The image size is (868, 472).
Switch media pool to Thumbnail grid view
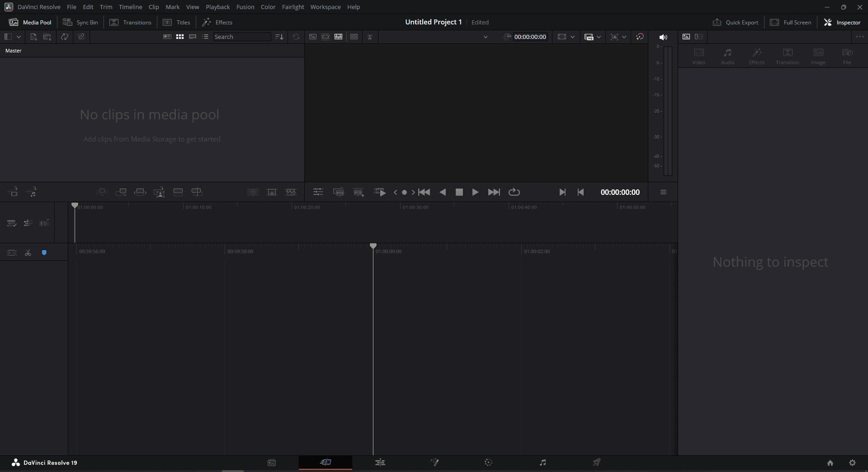click(180, 37)
